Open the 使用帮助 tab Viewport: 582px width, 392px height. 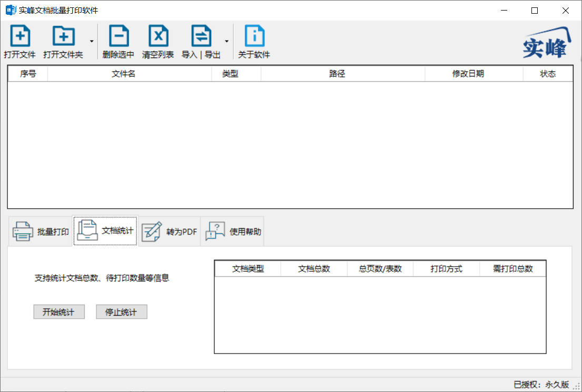(232, 230)
